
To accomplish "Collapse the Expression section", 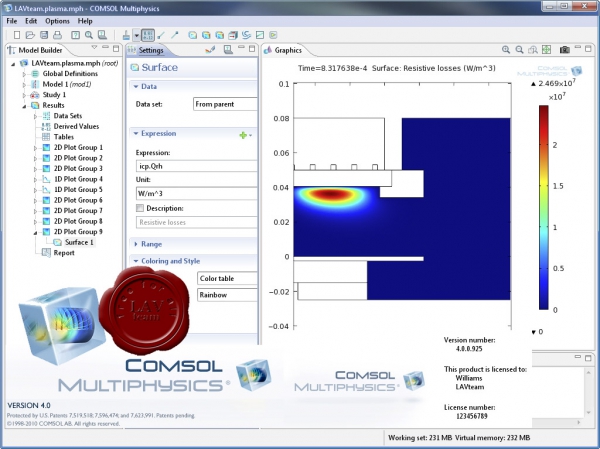I will (x=136, y=134).
